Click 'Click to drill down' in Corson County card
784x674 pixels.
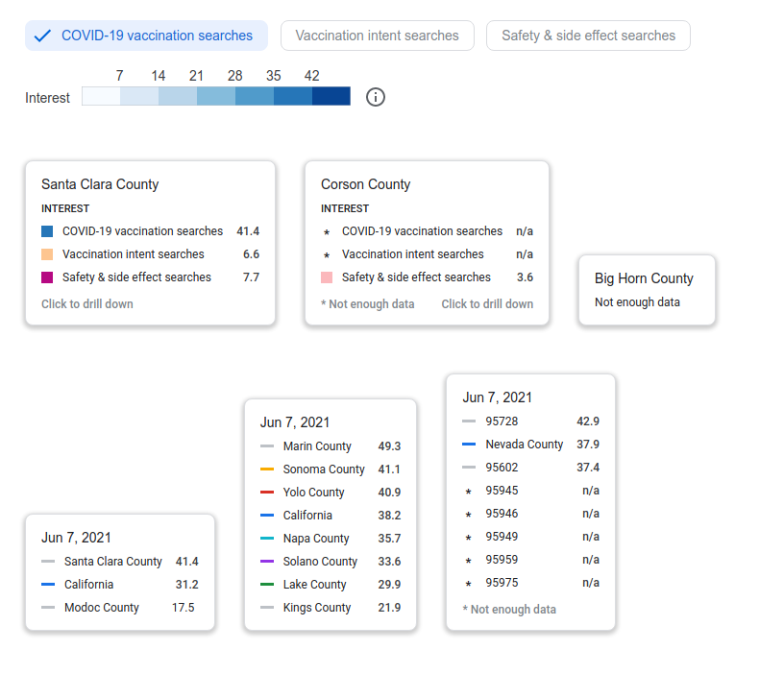(x=487, y=303)
